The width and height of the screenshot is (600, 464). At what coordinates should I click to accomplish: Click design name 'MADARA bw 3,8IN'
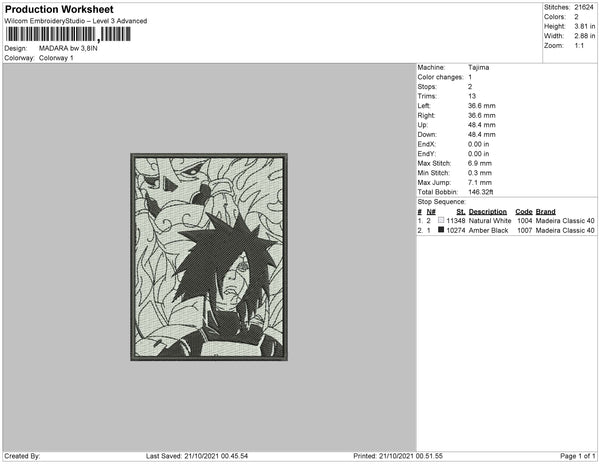pyautogui.click(x=68, y=48)
